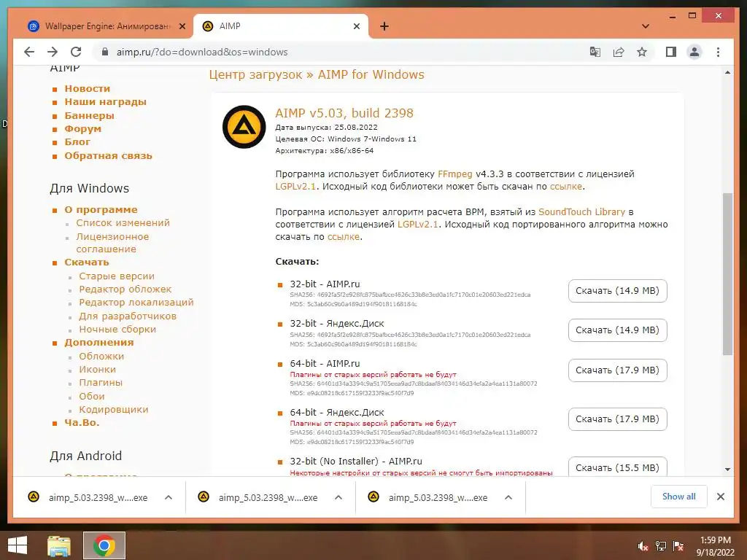The height and width of the screenshot is (560, 747).
Task: Open Редактор локализаций link
Action: coord(136,303)
